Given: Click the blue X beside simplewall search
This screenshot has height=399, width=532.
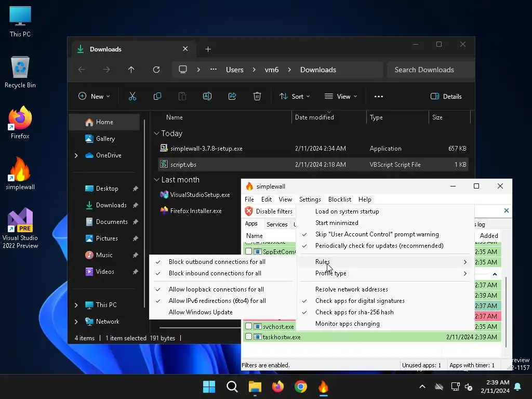Looking at the screenshot, I should point(506,211).
